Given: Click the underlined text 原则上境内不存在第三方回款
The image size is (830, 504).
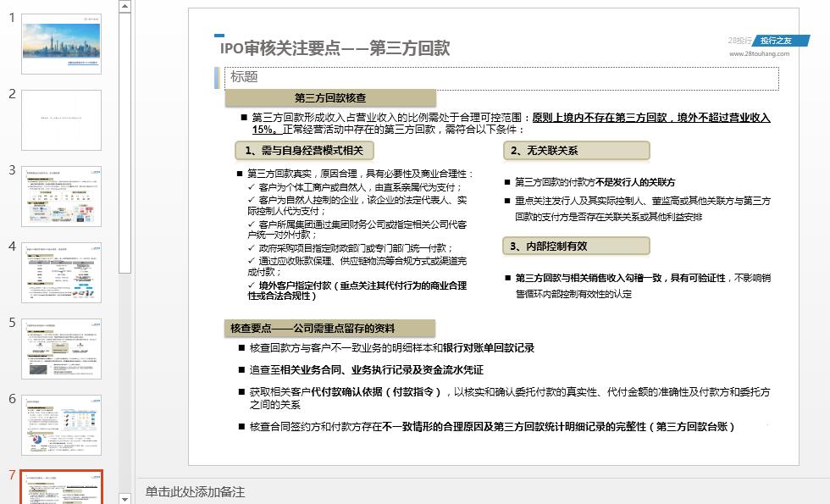Looking at the screenshot, I should 600,118.
